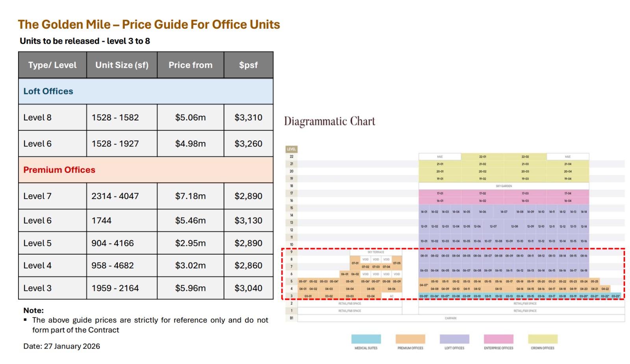Click the Loft Offices purple legend swatch

(x=454, y=339)
